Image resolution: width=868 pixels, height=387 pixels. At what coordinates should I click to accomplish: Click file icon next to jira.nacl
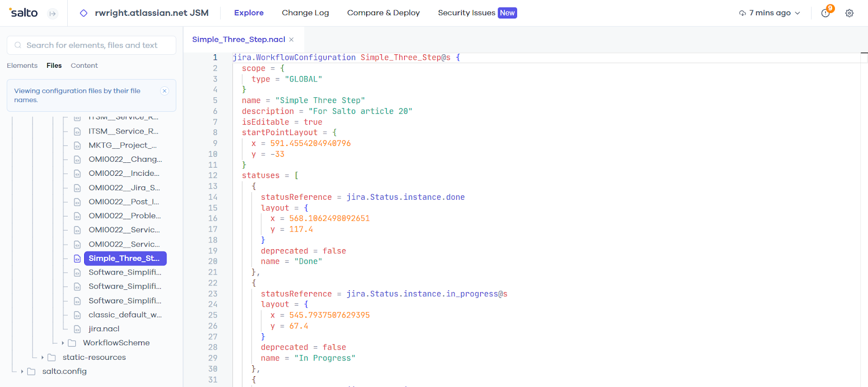77,329
